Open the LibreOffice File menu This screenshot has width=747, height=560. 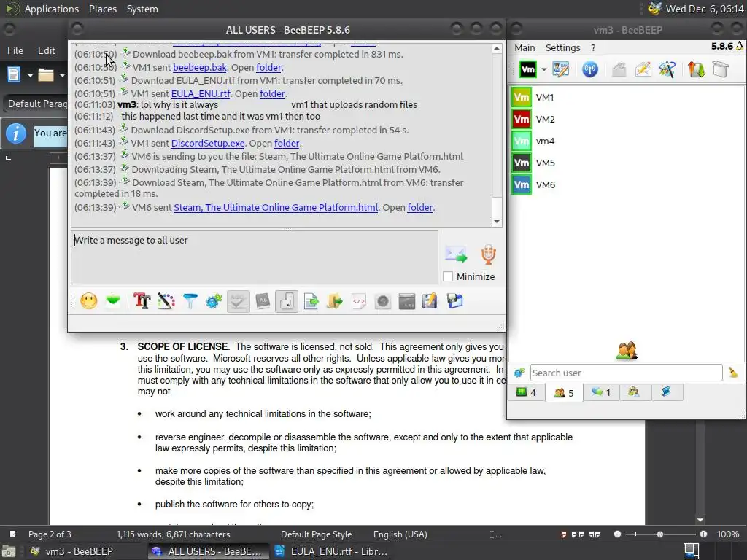(15, 50)
